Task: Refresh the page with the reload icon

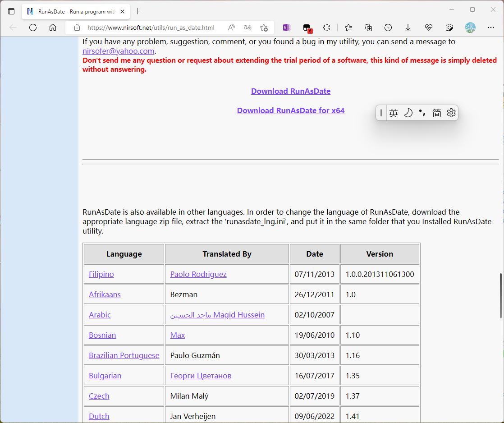Action: pos(33,28)
